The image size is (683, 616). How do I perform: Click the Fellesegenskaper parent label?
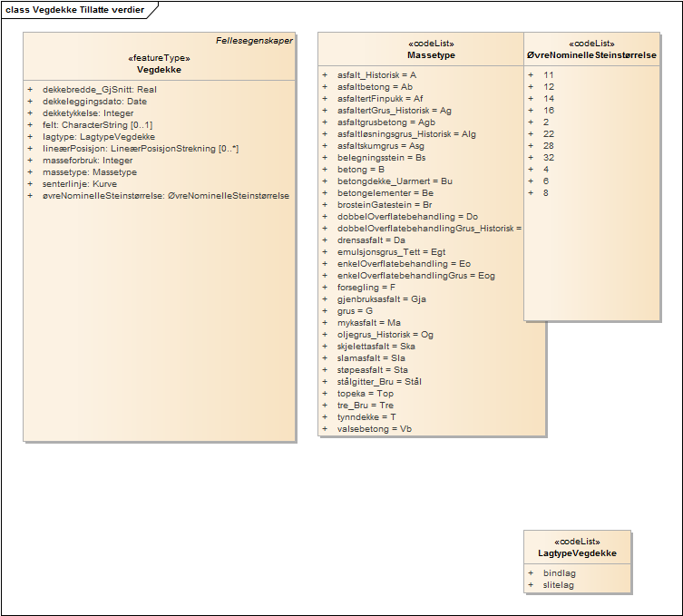pos(254,41)
